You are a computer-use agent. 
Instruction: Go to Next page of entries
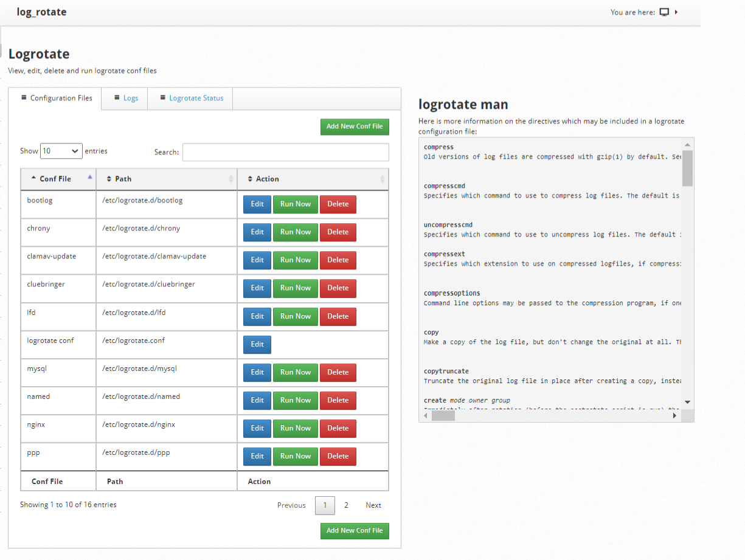click(x=373, y=505)
